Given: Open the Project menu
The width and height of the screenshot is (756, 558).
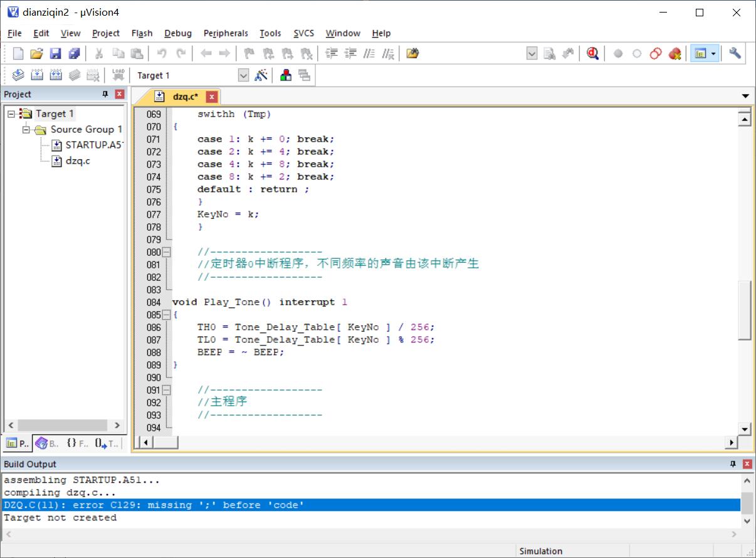Looking at the screenshot, I should click(106, 33).
